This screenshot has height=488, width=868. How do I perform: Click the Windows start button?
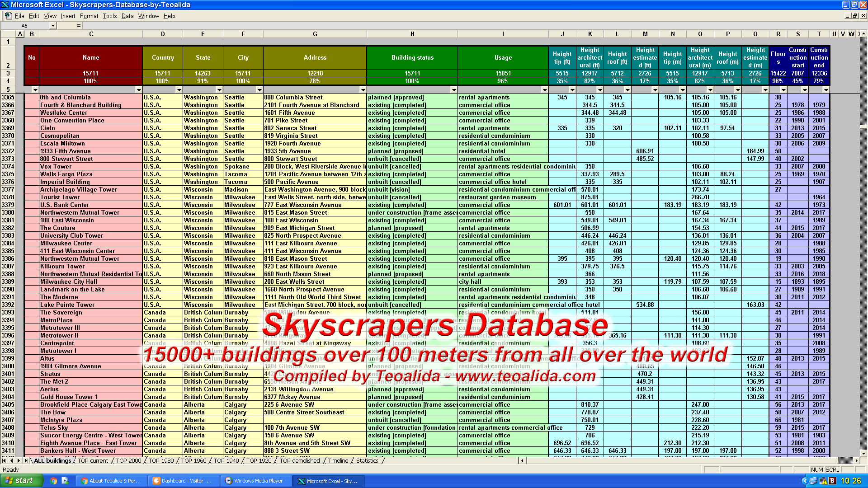[x=21, y=481]
